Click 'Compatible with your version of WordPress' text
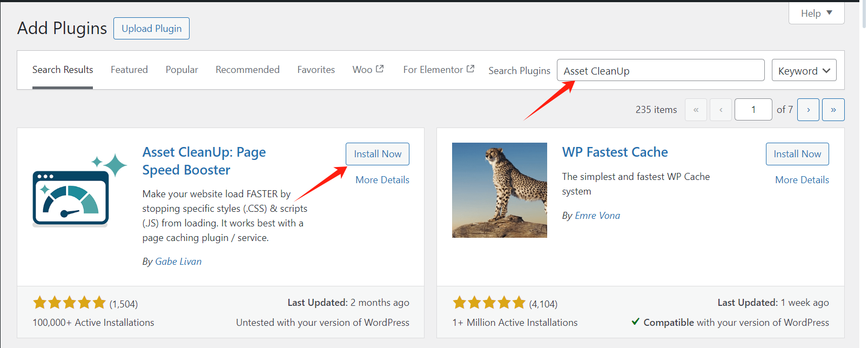 point(736,323)
